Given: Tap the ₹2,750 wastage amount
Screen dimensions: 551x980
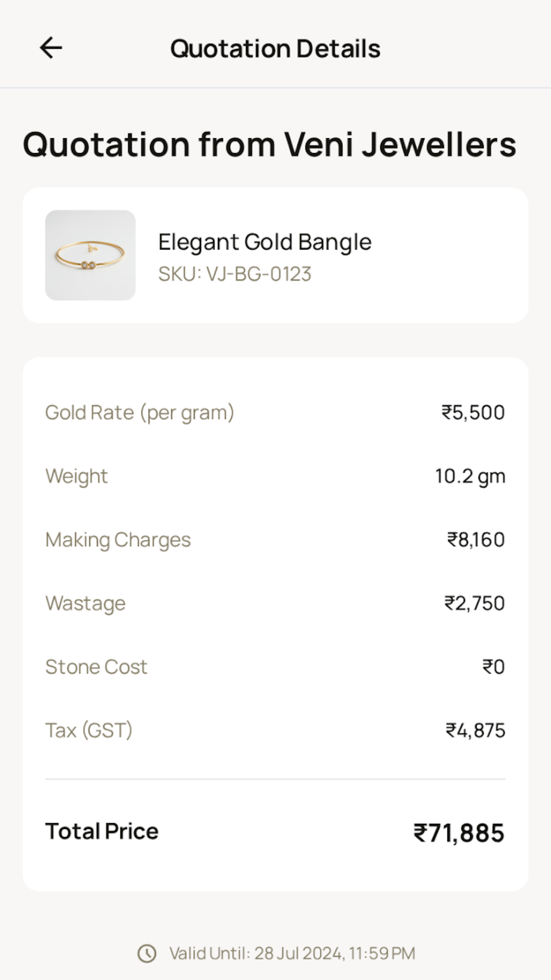Looking at the screenshot, I should (x=474, y=603).
